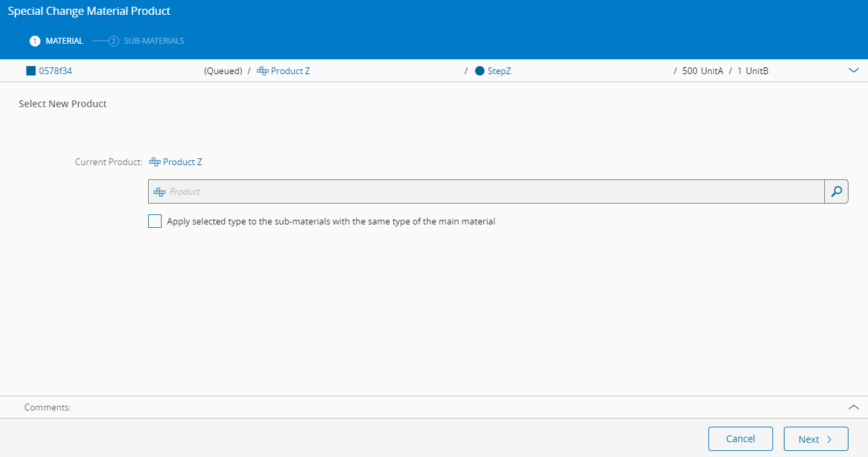
Task: Expand the Comments section chevron
Action: [854, 407]
